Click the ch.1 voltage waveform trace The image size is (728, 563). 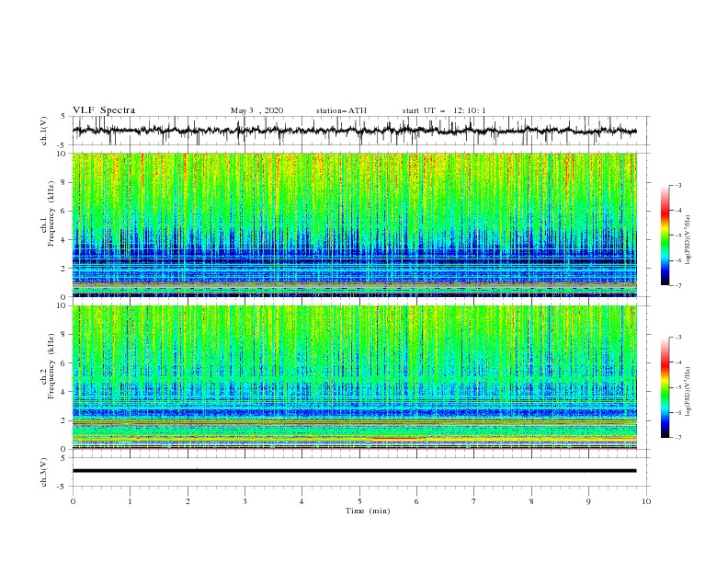354,131
